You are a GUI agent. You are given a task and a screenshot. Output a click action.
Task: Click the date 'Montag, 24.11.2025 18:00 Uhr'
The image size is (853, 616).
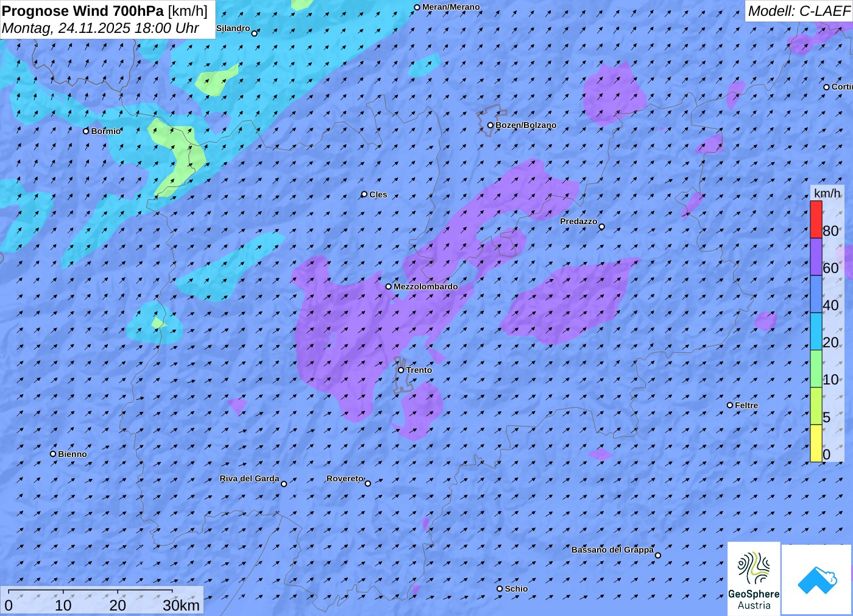(x=101, y=28)
